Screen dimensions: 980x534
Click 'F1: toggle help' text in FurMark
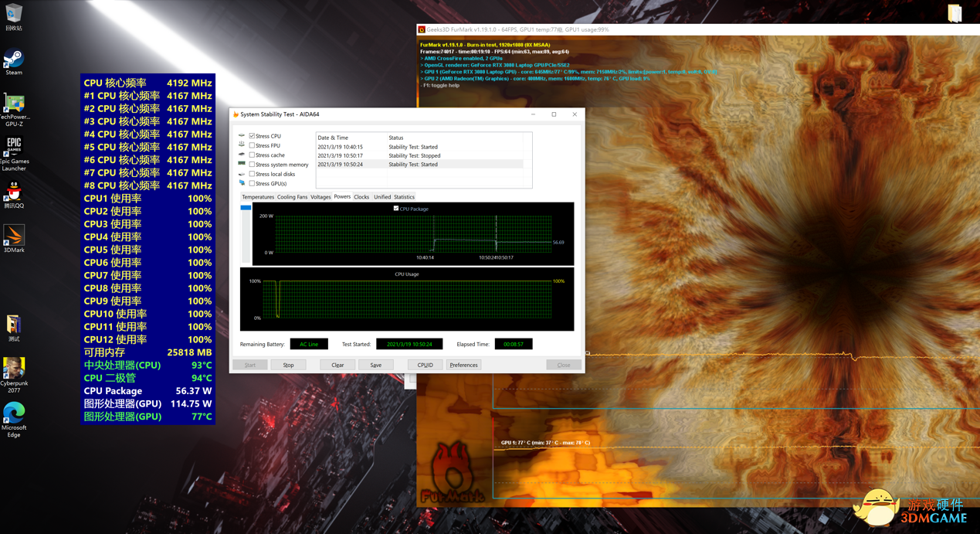(x=441, y=85)
